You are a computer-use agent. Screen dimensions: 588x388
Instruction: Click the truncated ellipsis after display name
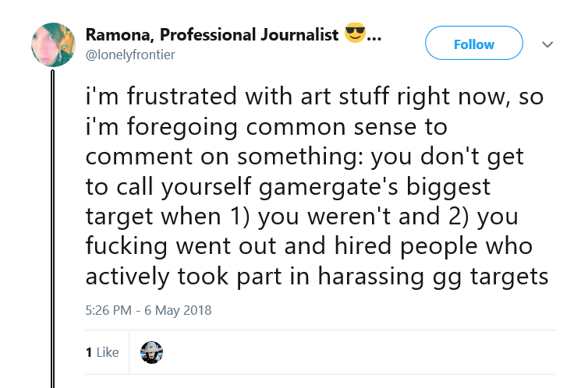(374, 38)
